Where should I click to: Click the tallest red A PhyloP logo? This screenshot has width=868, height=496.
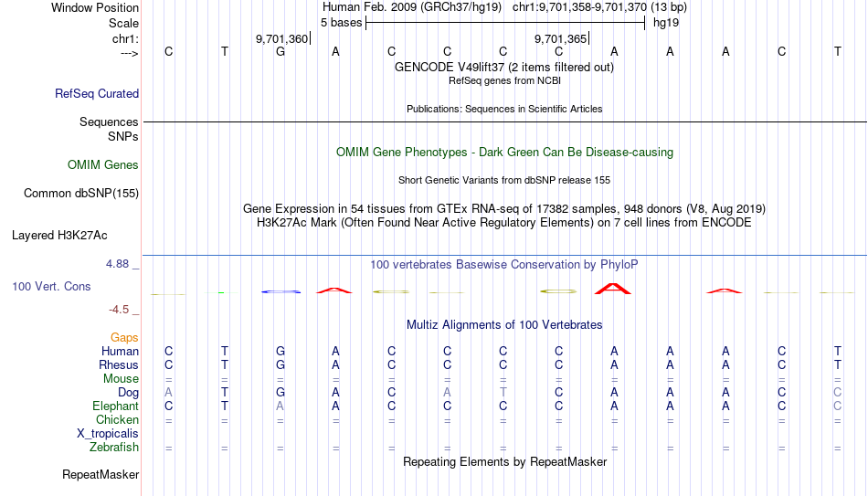[613, 289]
